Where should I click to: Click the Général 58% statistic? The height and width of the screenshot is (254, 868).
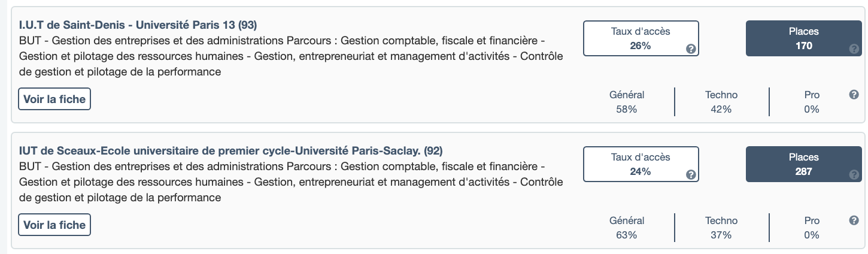pyautogui.click(x=626, y=102)
